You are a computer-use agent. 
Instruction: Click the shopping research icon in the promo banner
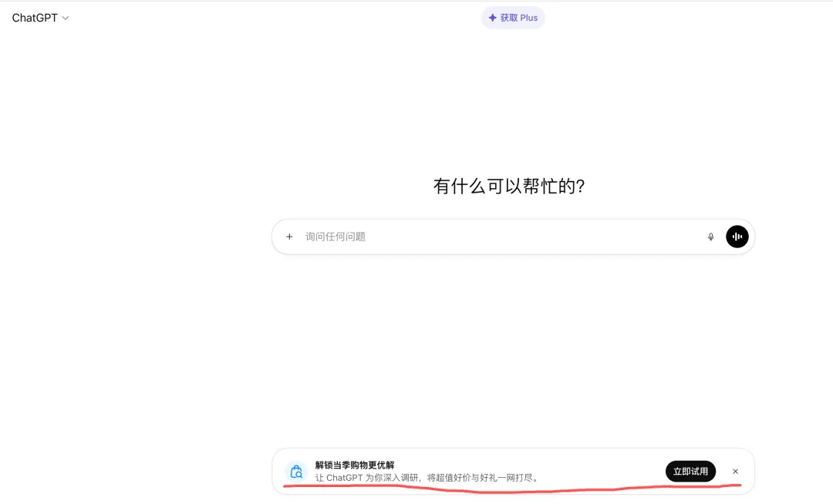click(x=297, y=471)
